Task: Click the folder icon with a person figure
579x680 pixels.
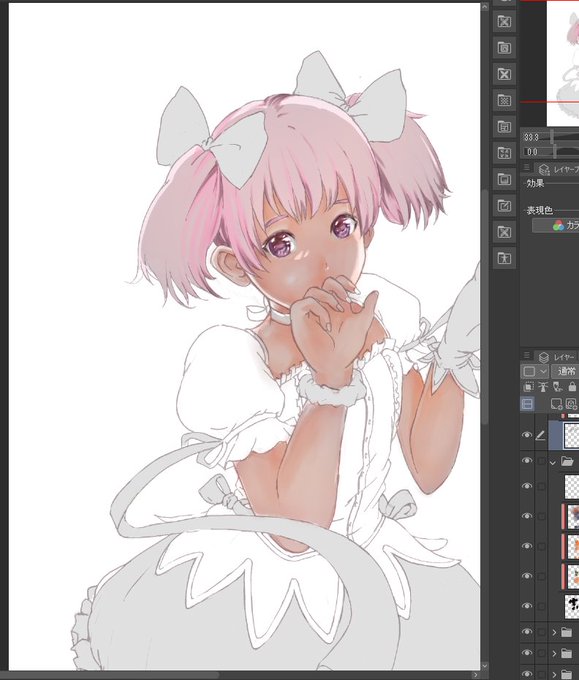Action: pos(504,258)
